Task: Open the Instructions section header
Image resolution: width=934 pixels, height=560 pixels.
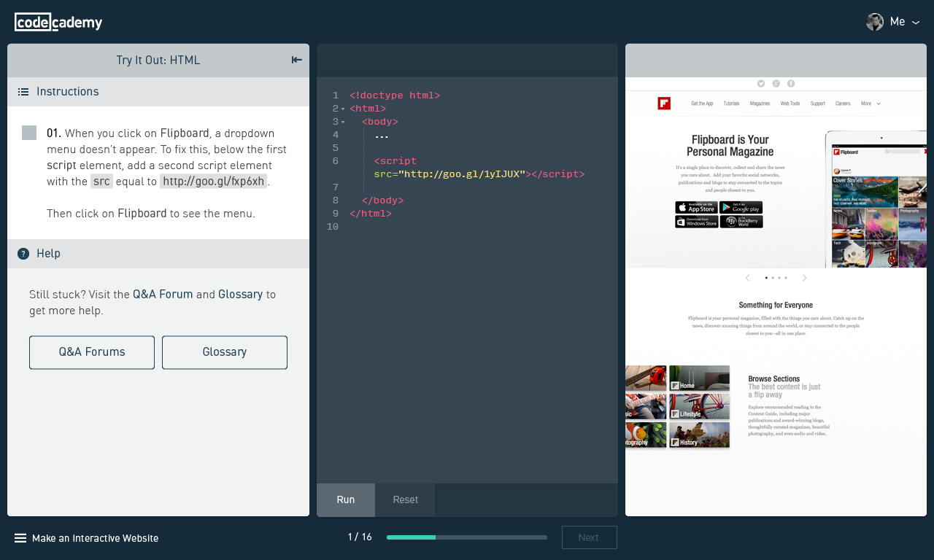Action: pyautogui.click(x=158, y=92)
